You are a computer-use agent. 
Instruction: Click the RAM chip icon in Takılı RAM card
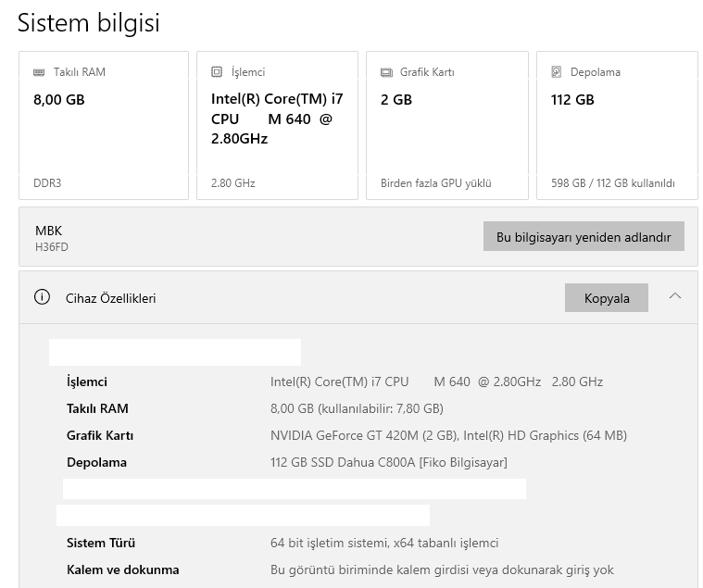[x=38, y=72]
